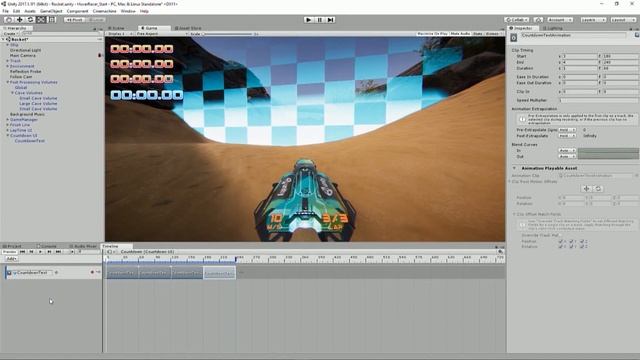Open the Cinemachine menu
Viewport: 640px width, 360px height.
104,11
